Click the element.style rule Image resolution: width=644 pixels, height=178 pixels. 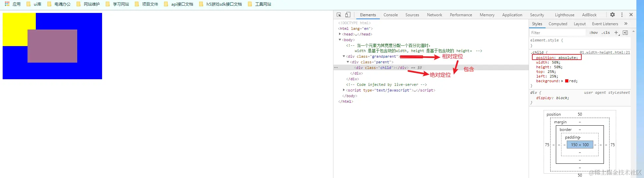(x=547, y=40)
